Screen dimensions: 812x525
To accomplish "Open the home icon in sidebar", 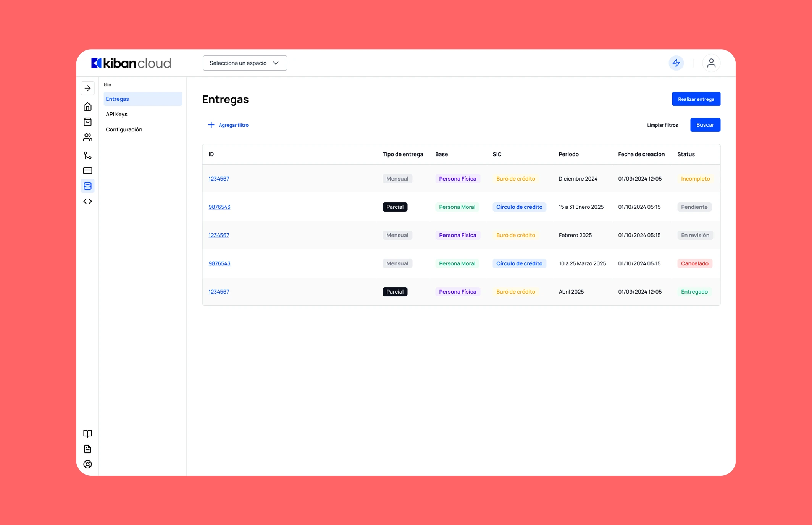I will [87, 107].
